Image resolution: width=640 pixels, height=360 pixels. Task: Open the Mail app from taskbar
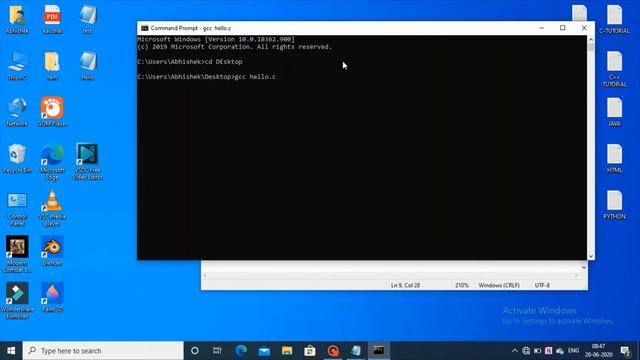264,351
